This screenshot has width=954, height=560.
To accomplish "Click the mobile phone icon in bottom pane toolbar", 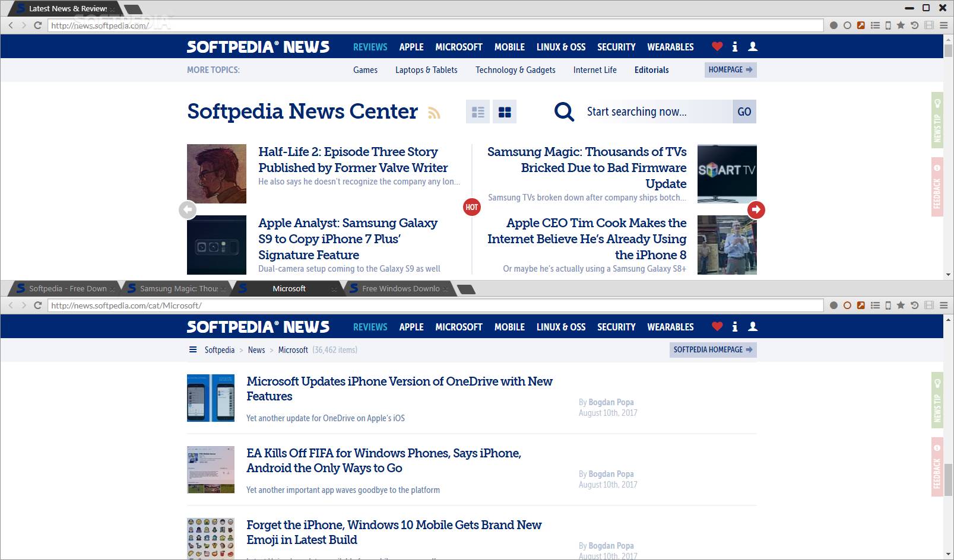I will 888,306.
